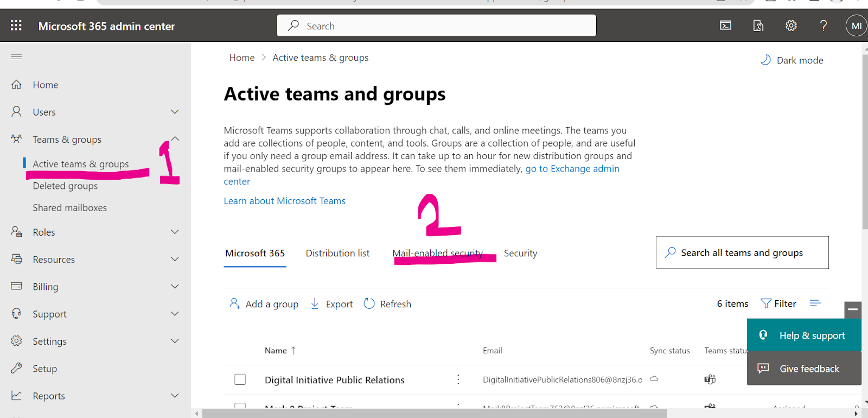Switch to the Mail-enabled security tab
Screen dimensions: 868x418
click(437, 253)
